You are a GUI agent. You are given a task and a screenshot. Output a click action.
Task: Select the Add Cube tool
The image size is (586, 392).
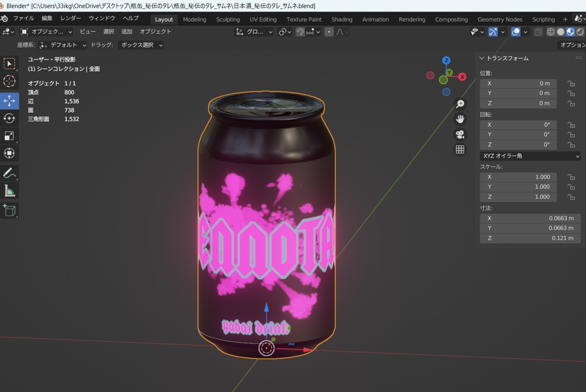[9, 211]
